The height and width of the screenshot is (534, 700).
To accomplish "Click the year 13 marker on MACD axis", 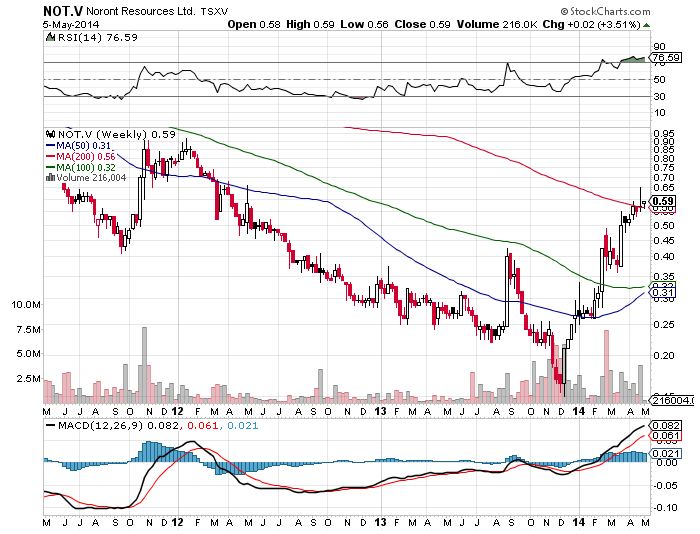I will 380,522.
